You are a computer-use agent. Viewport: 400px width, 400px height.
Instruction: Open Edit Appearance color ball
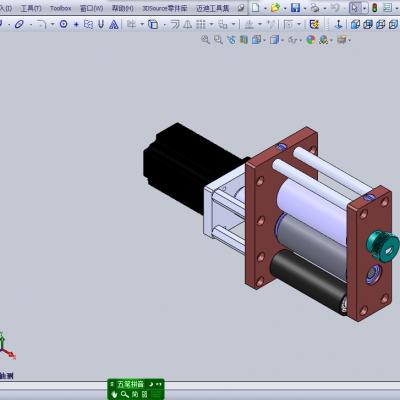coord(311,40)
